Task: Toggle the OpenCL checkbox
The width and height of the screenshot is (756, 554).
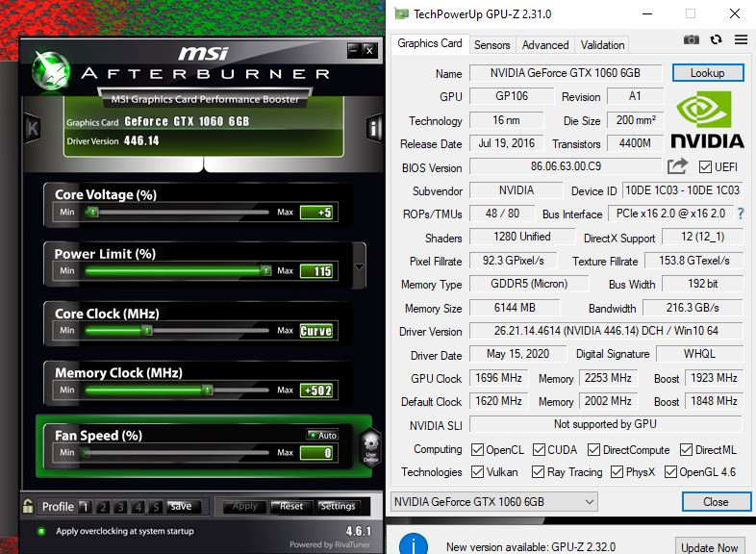Action: tap(477, 449)
